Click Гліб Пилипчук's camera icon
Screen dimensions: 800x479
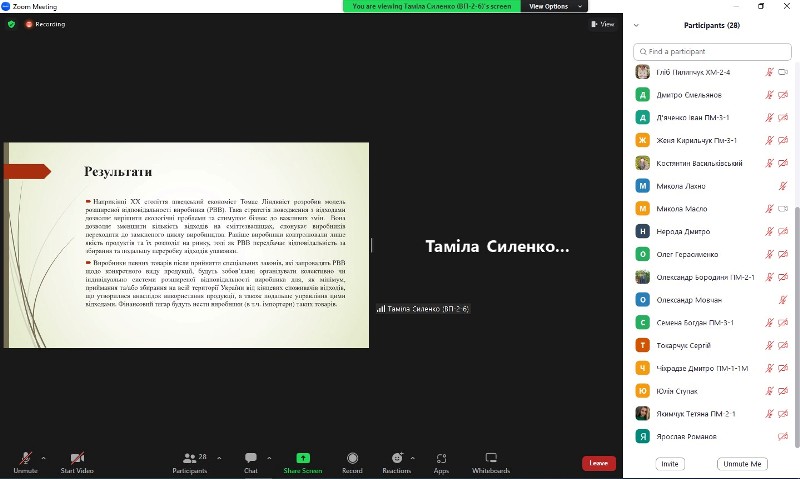point(783,72)
